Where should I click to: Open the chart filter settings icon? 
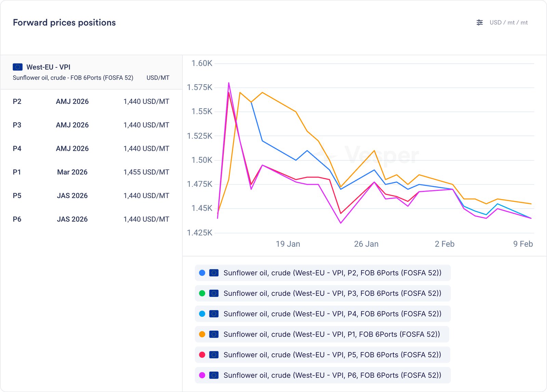pos(480,23)
